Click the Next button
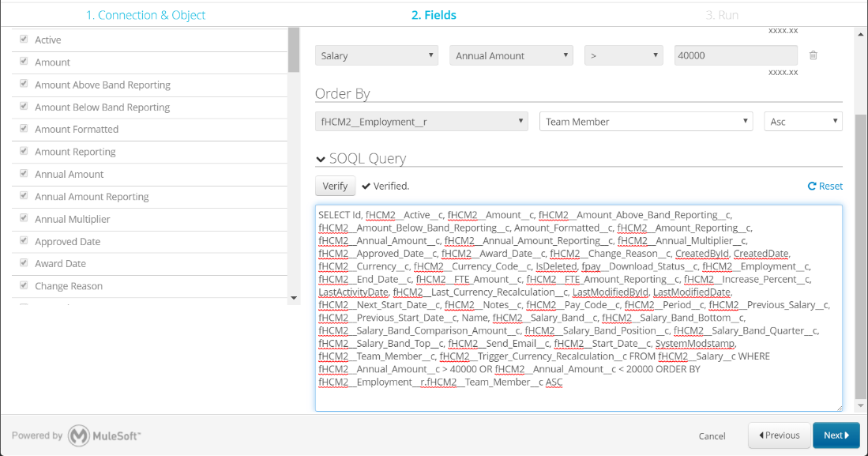This screenshot has width=868, height=456. tap(836, 435)
